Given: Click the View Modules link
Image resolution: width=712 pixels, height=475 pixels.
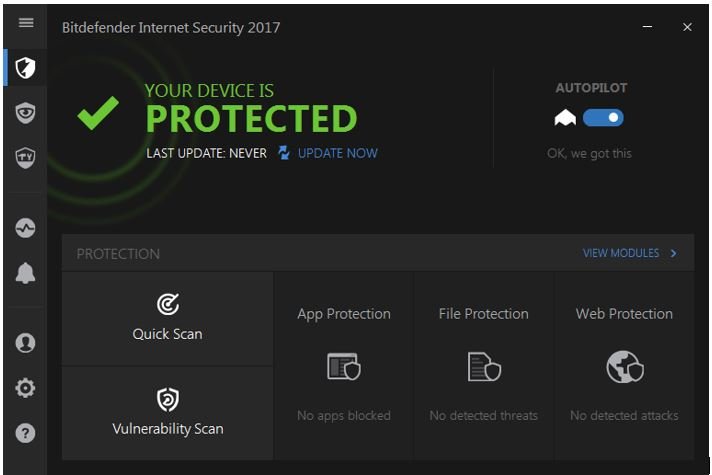Looking at the screenshot, I should tap(621, 253).
